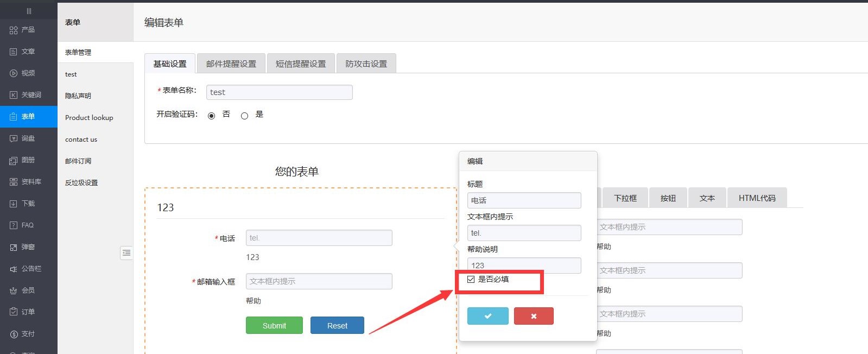The width and height of the screenshot is (868, 354).
Task: Switch to the 下拉框 dropdown component tab
Action: (625, 198)
